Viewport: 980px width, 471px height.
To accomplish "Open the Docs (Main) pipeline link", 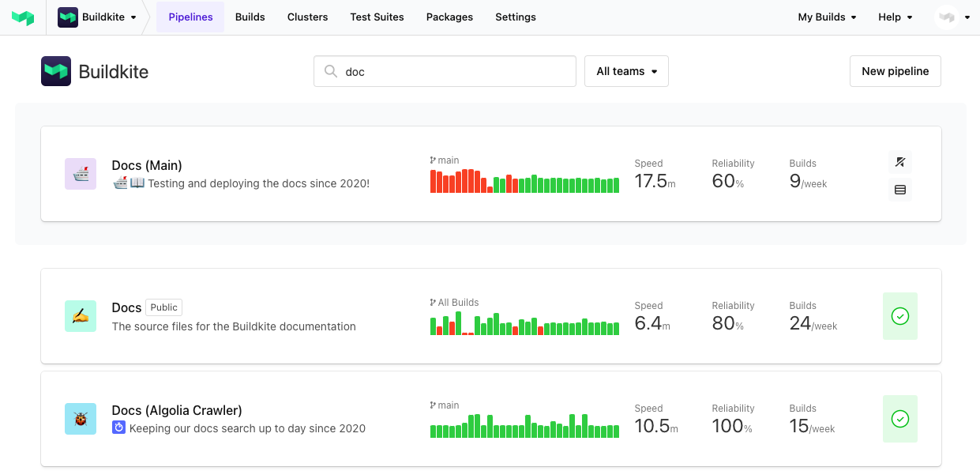I will point(147,165).
